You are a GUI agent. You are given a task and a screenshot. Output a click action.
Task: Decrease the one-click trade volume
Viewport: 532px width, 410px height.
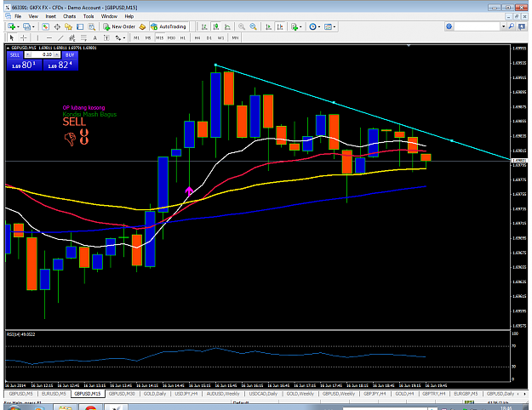coord(28,54)
